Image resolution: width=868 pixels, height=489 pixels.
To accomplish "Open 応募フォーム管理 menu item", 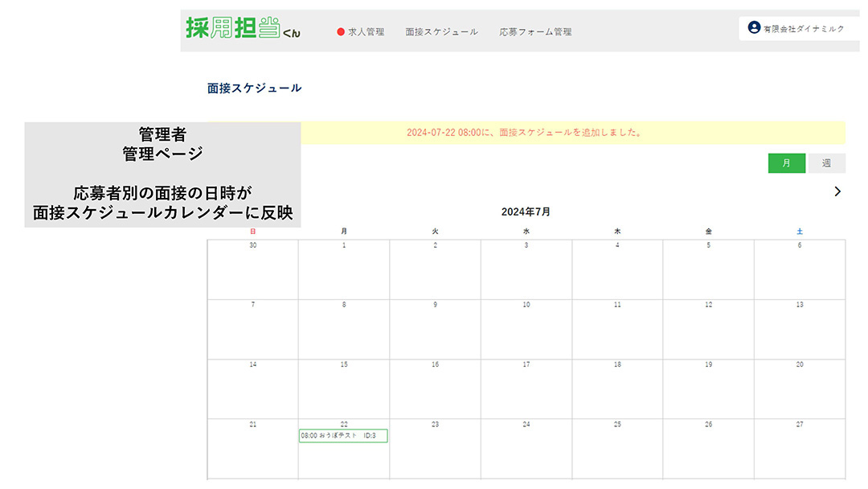I will (x=535, y=32).
